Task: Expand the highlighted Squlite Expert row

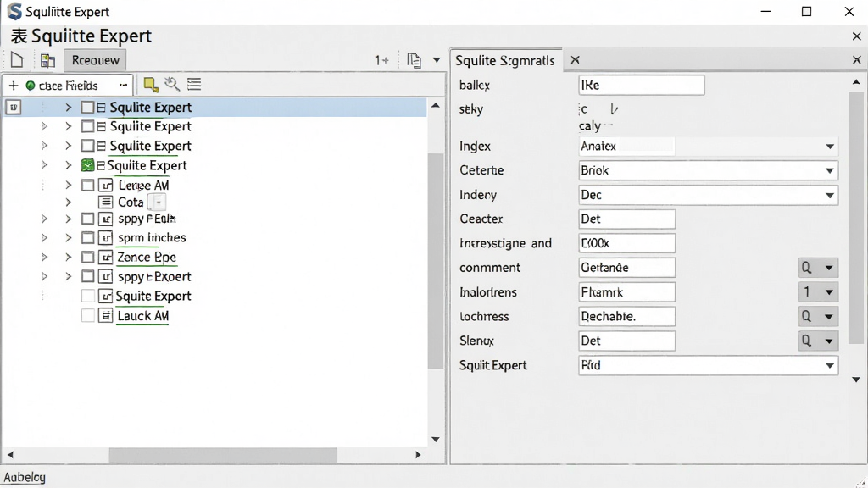Action: click(68, 108)
